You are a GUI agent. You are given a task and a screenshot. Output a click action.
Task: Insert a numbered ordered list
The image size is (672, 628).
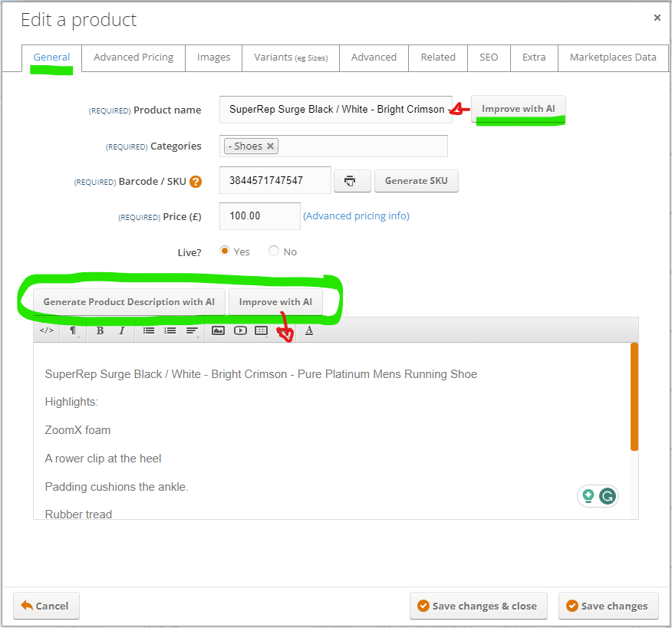pos(170,330)
